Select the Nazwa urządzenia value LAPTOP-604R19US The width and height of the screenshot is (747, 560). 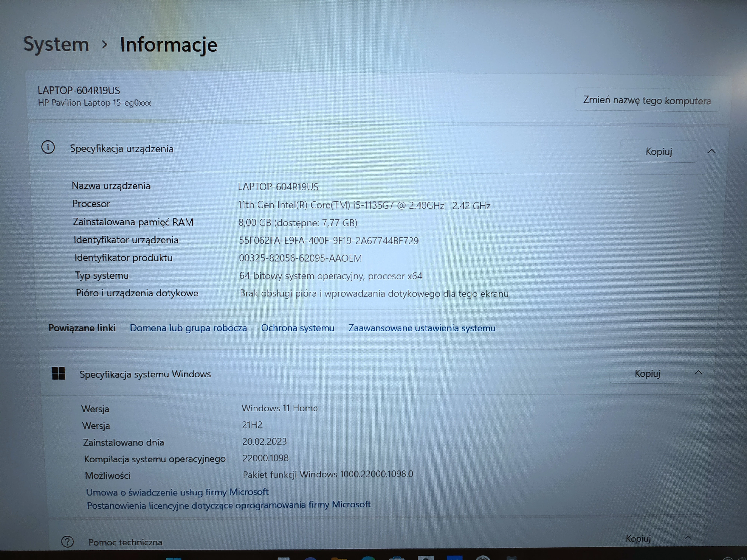point(278,187)
